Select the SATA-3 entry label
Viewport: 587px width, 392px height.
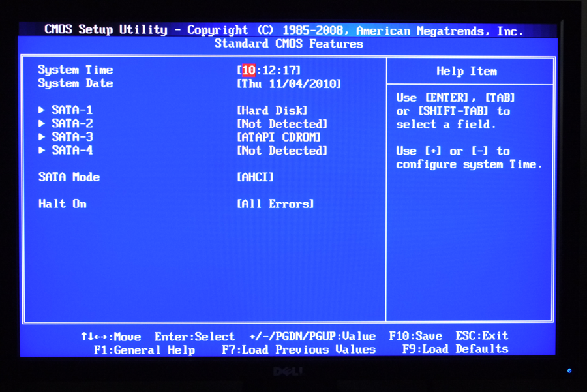click(x=72, y=137)
